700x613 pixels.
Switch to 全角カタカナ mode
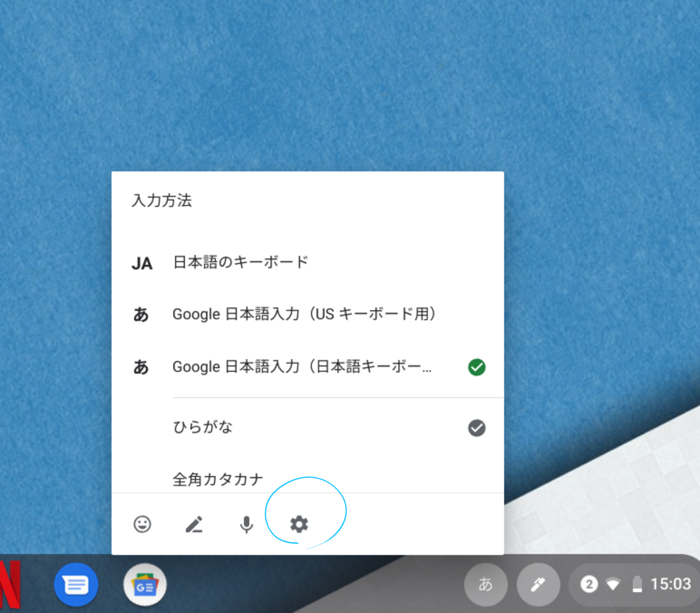point(218,479)
